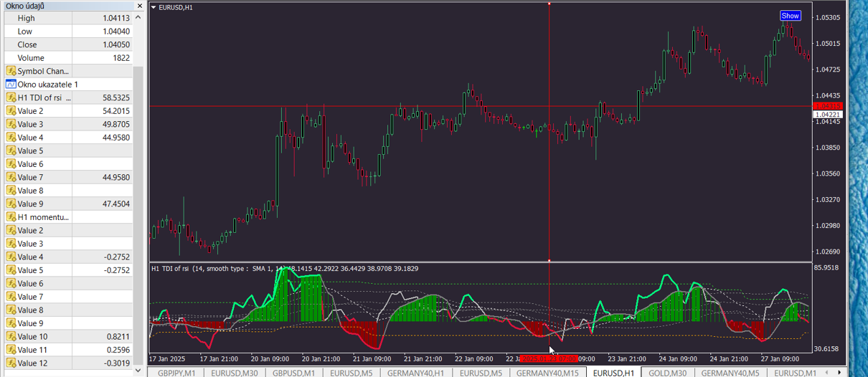Screen dimensions: 868x377
Task: Click the icon of Value 12 row
Action: pyautogui.click(x=11, y=363)
